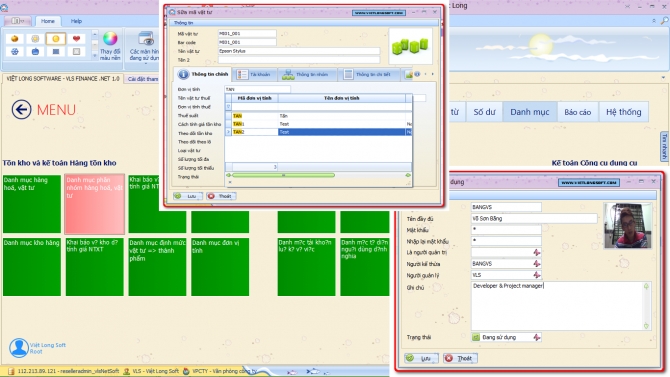This screenshot has width=670, height=377.
Task: Switch to the Cài đặt tham document tab
Action: [143, 79]
